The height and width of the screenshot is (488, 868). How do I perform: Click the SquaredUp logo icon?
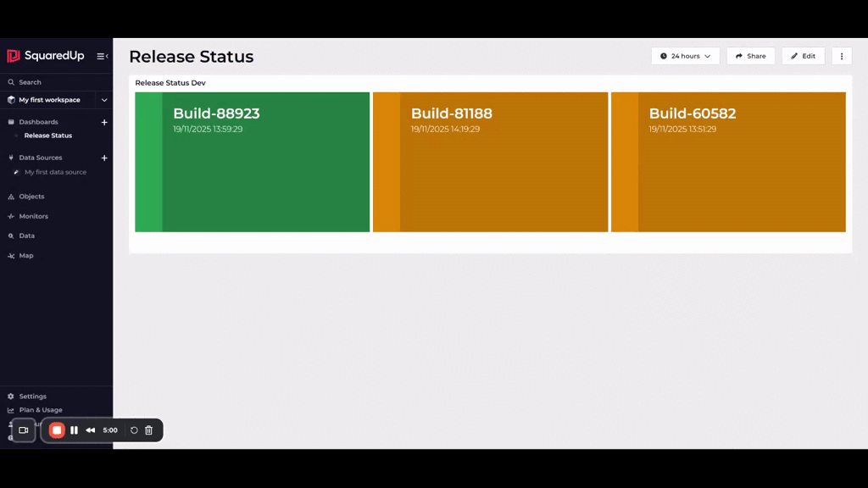pyautogui.click(x=14, y=56)
